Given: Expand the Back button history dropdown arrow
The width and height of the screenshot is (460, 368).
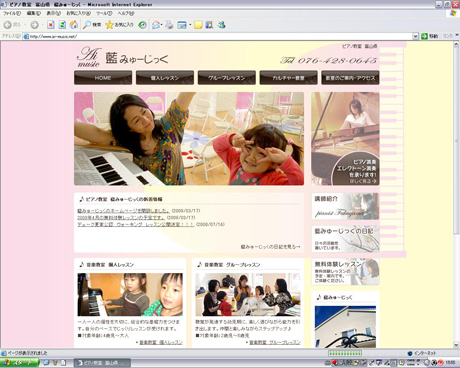Looking at the screenshot, I should tap(25, 25).
